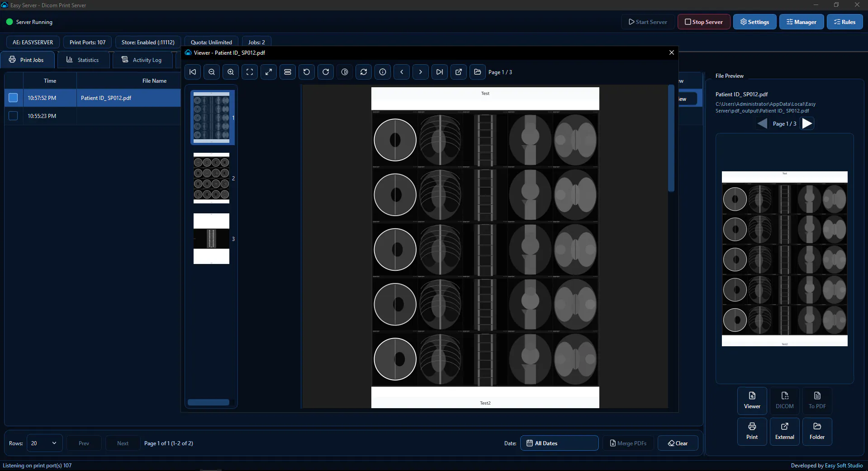
Task: Rotate page clockwise
Action: coord(326,72)
